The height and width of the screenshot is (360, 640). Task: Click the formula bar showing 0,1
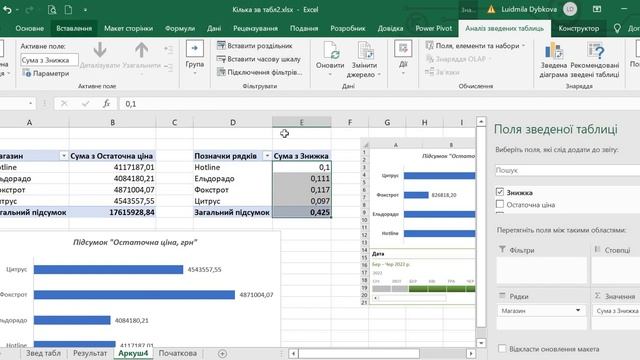point(379,104)
